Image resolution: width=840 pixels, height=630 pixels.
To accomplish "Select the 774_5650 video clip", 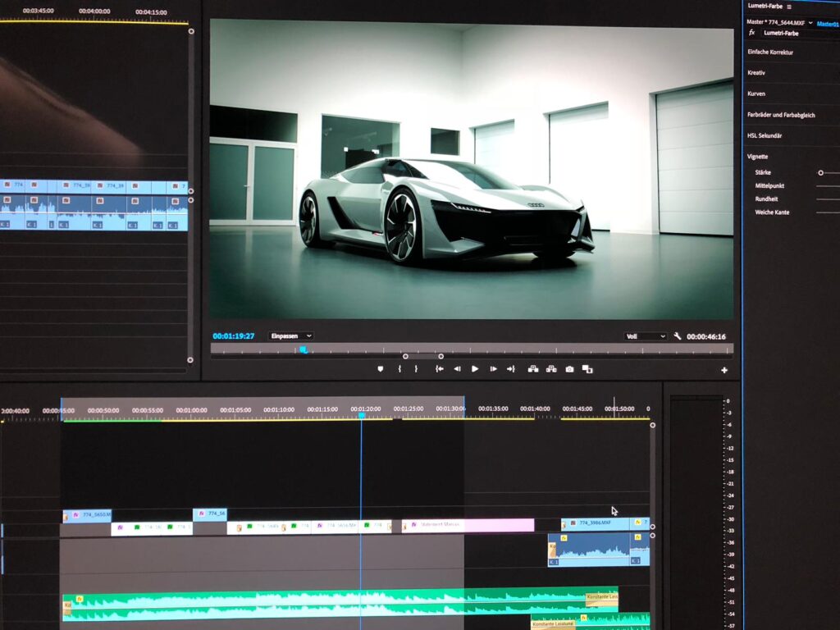I will (87, 515).
